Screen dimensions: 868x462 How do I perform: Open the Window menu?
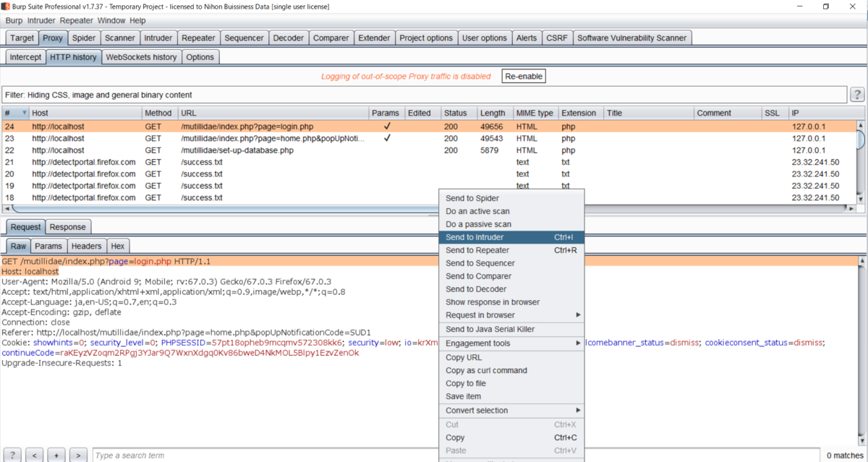pyautogui.click(x=111, y=21)
